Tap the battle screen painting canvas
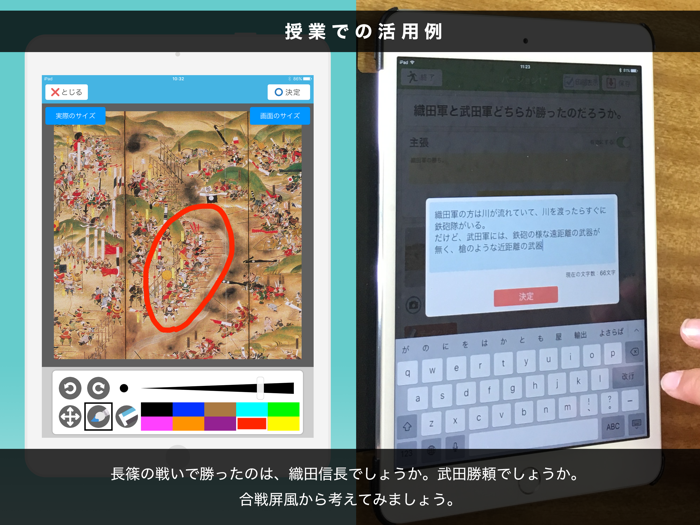The image size is (700, 525). click(178, 235)
